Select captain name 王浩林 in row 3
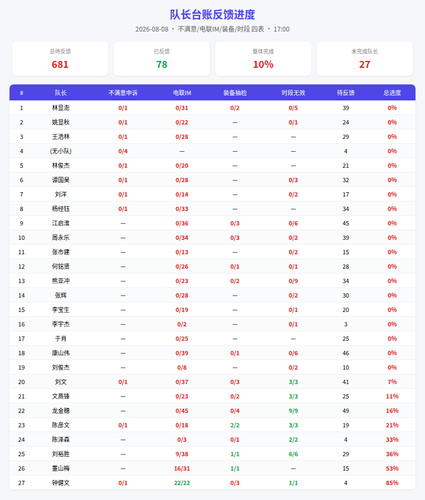This screenshot has width=425, height=500. (x=61, y=137)
